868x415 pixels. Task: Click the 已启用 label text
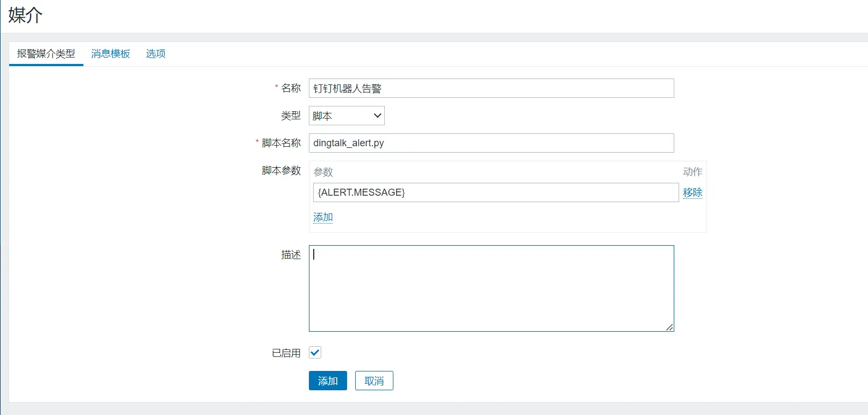pyautogui.click(x=286, y=353)
